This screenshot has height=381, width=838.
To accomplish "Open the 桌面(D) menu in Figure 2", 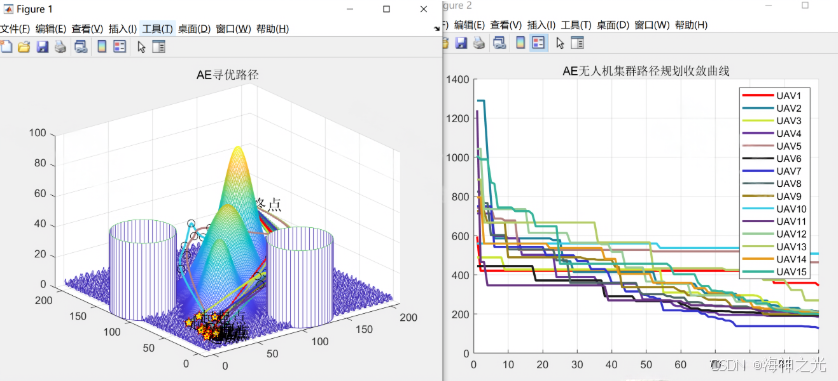I will (x=613, y=25).
